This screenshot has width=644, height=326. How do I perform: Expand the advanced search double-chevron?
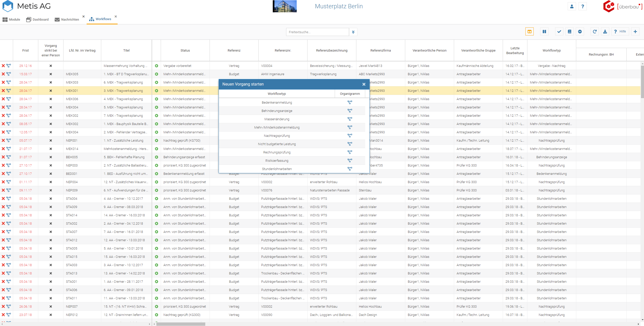click(353, 32)
